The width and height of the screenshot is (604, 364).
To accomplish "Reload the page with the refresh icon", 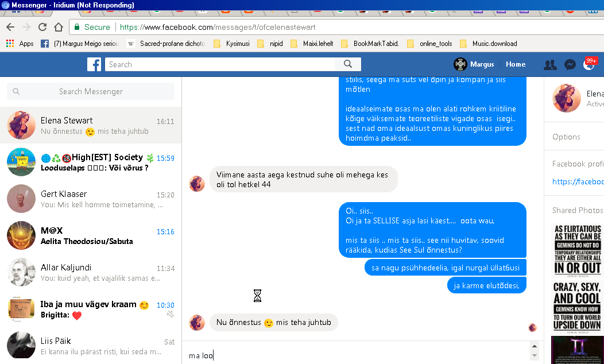I will tap(42, 27).
